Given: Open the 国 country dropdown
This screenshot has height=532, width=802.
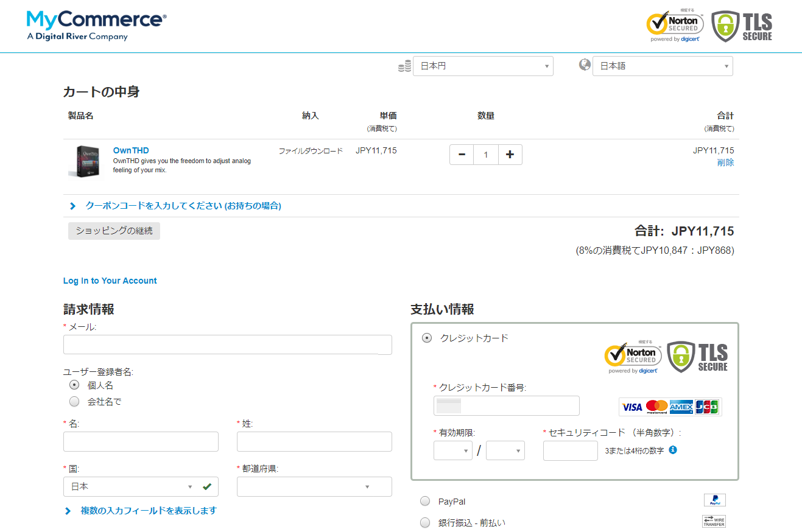Looking at the screenshot, I should pyautogui.click(x=141, y=486).
